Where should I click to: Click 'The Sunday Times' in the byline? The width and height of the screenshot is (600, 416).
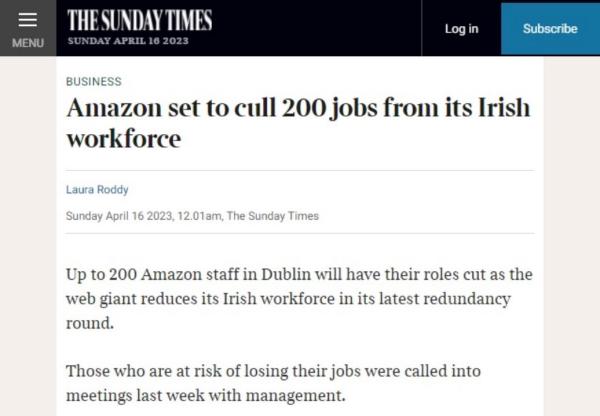[272, 216]
